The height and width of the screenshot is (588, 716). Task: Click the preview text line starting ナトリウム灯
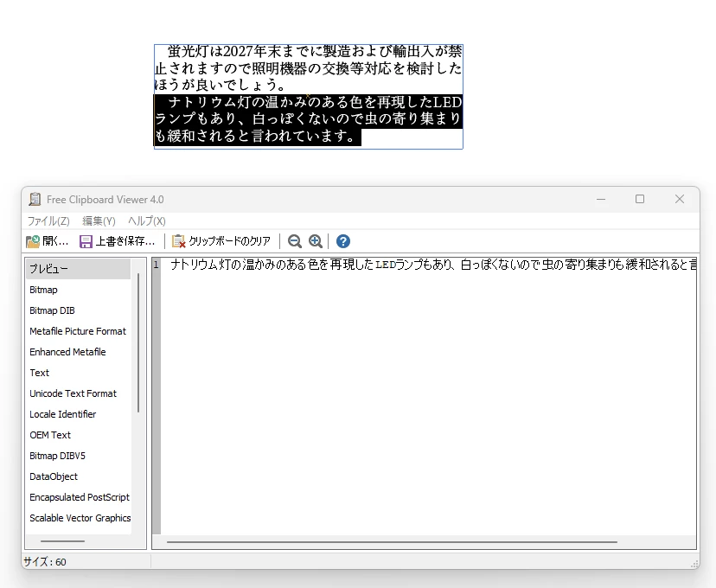(433, 265)
